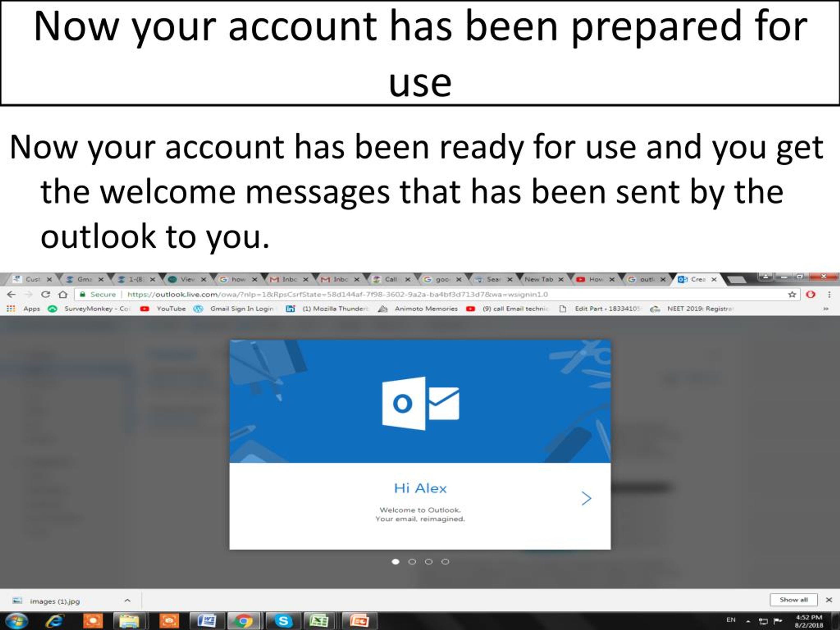
Task: Go back with the browser back arrow
Action: point(11,294)
